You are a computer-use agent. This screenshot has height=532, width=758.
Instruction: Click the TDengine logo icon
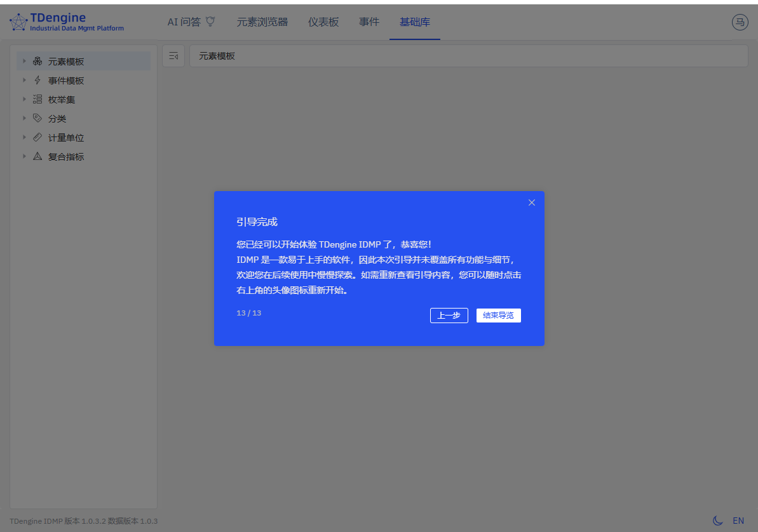pos(18,21)
